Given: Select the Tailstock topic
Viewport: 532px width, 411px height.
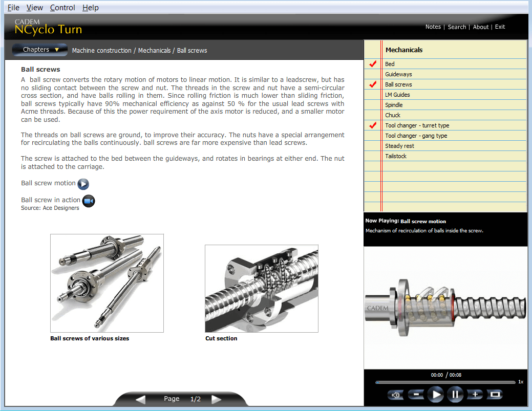Looking at the screenshot, I should point(396,156).
